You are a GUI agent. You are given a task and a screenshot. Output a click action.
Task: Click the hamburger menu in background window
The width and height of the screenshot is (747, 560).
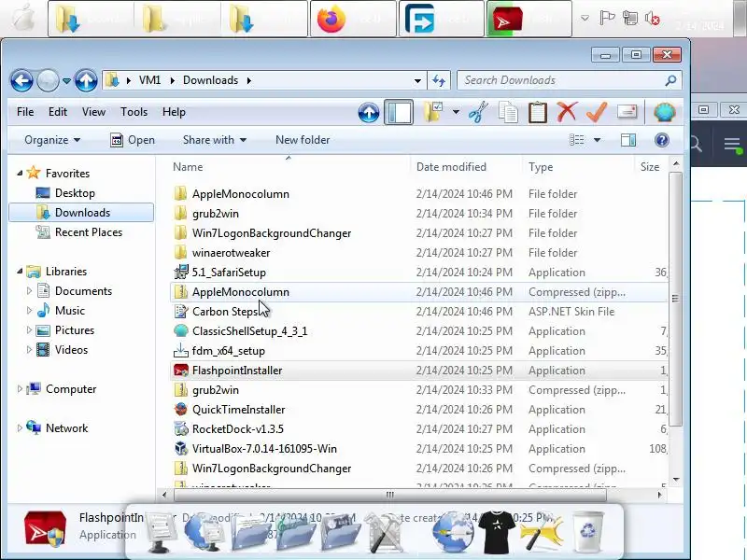733,145
